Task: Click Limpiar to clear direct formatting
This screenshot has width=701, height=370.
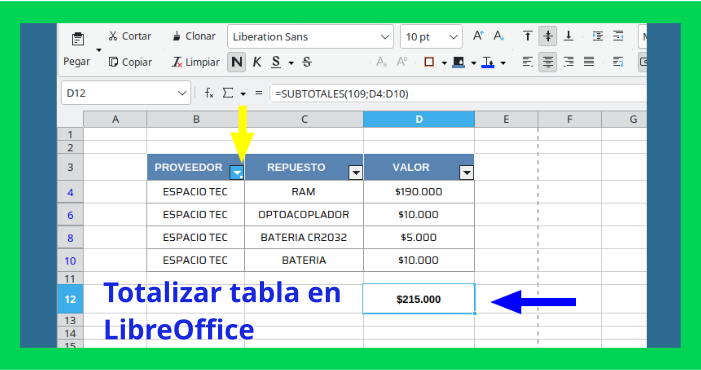Action: coord(195,62)
